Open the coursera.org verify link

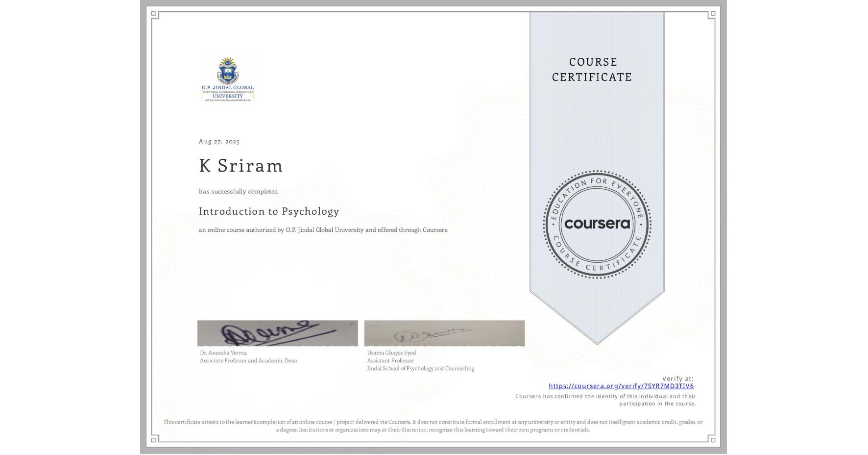(x=621, y=386)
